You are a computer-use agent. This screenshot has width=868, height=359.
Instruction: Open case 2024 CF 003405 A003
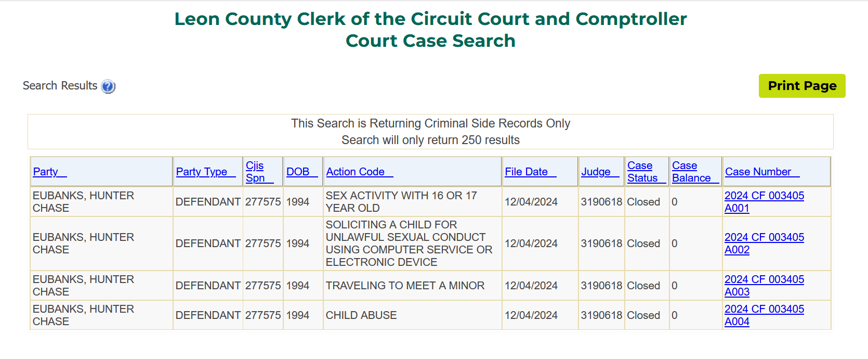click(764, 286)
